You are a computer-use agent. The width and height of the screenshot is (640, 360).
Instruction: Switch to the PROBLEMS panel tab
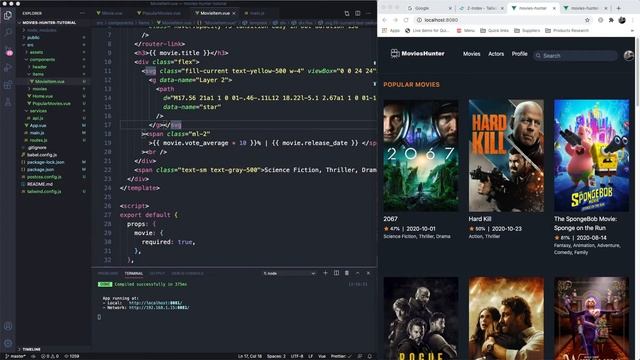click(x=108, y=273)
